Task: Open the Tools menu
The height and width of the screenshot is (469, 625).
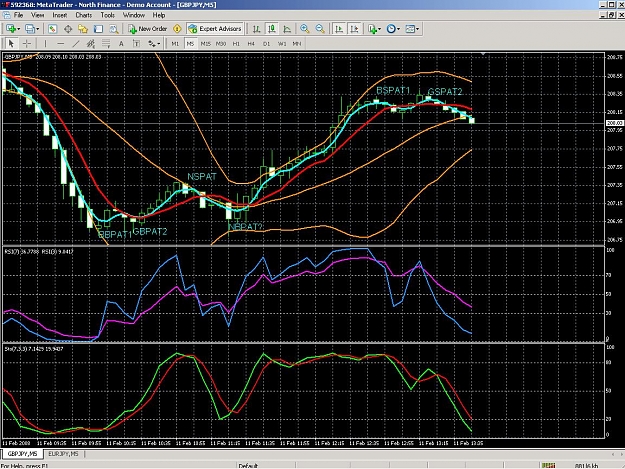Action: (108, 15)
